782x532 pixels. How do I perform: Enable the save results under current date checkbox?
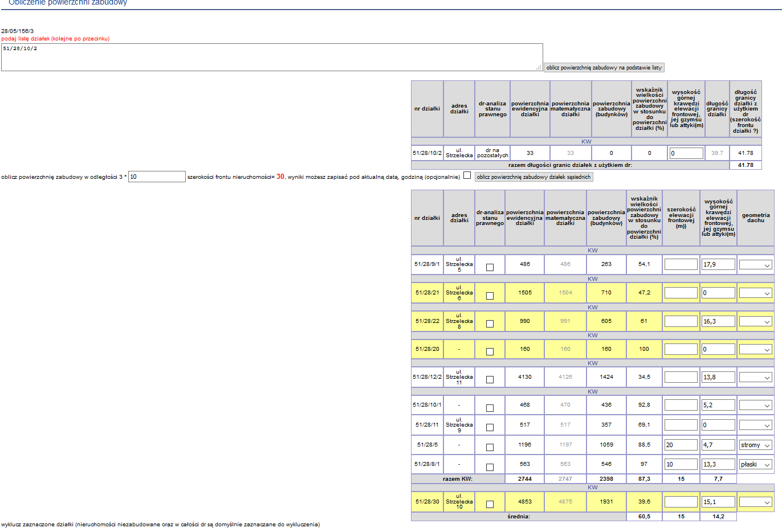pyautogui.click(x=467, y=175)
